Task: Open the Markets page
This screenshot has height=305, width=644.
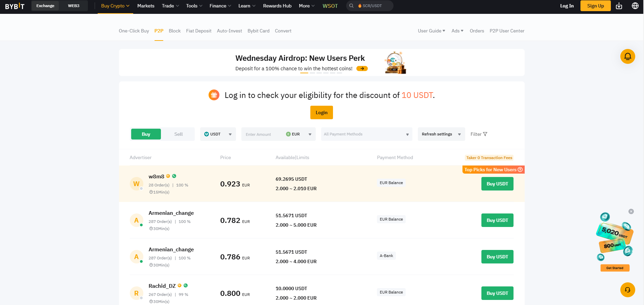Action: click(146, 6)
